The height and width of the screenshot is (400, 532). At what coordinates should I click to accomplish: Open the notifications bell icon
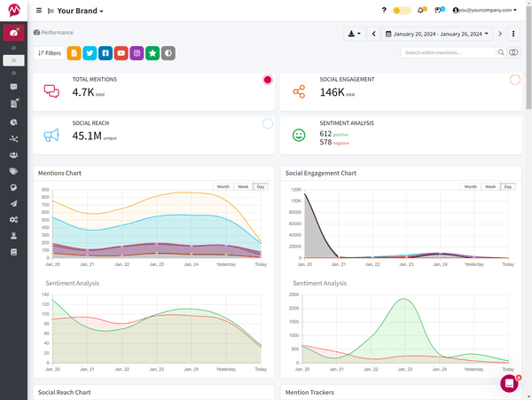pos(422,10)
